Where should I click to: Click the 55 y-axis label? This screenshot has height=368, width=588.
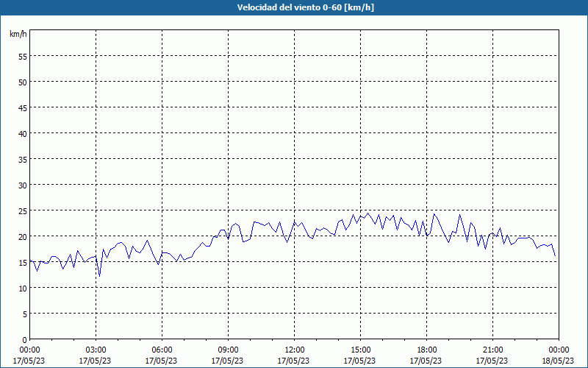[23, 57]
